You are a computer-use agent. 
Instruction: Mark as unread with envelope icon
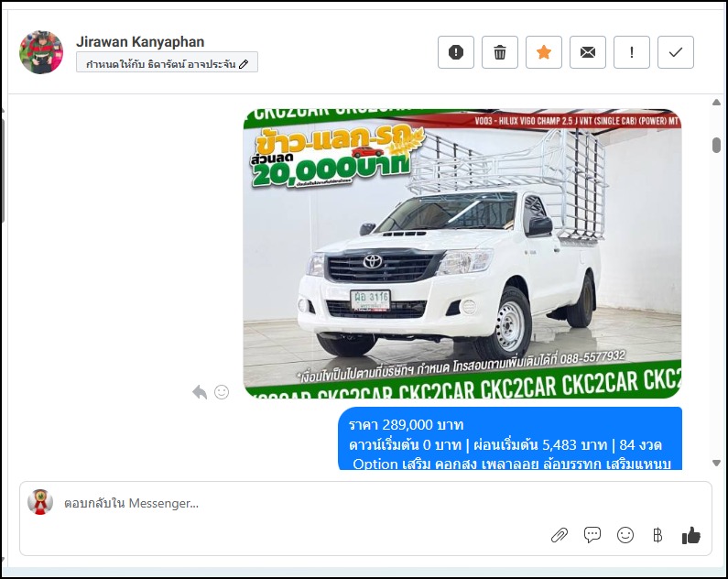pyautogui.click(x=587, y=52)
